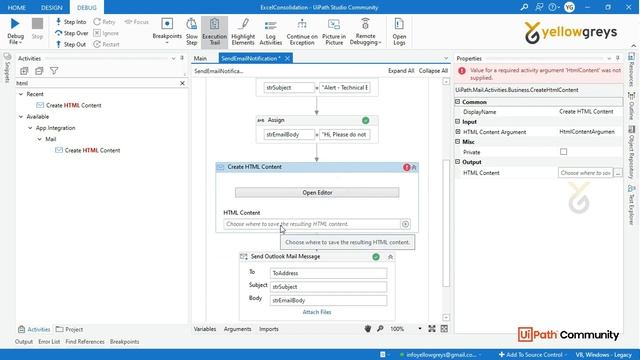Click the activities filter funnel icon
This screenshot has height=360, width=640.
[54, 71]
